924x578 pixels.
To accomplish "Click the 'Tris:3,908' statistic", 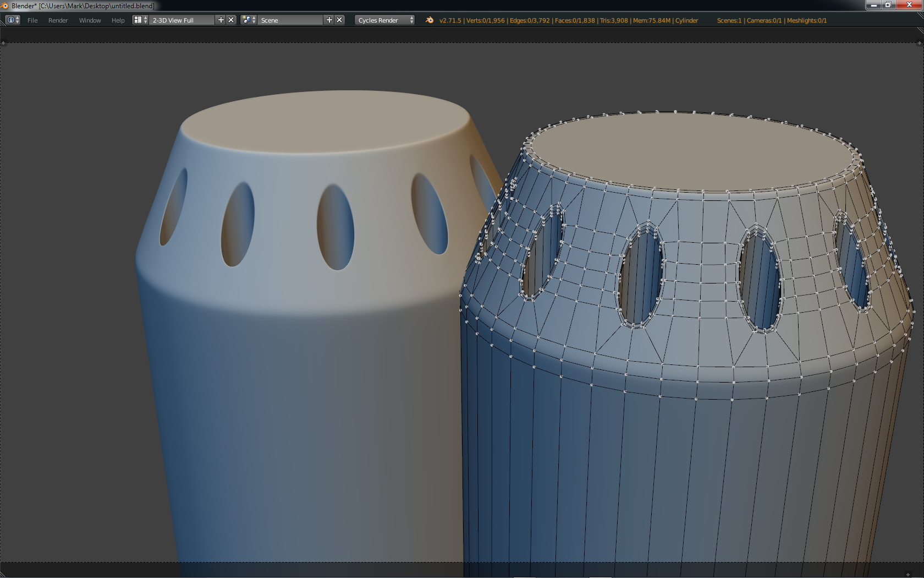I will 614,20.
